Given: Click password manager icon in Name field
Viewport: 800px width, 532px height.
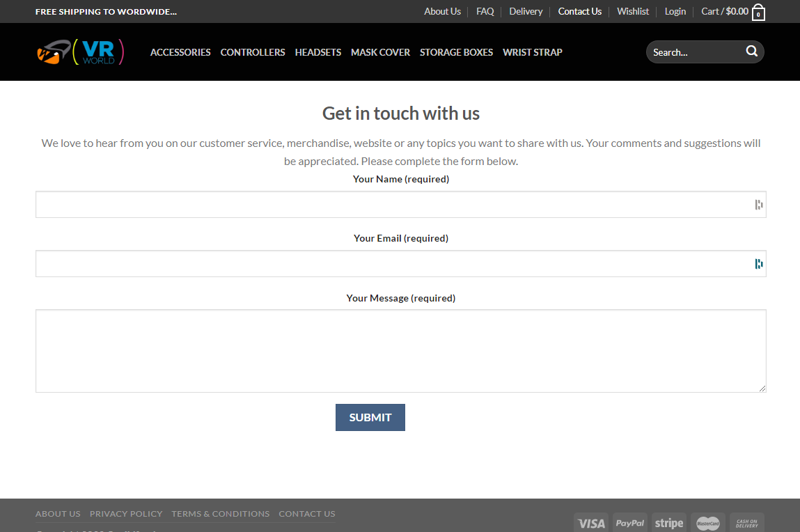Looking at the screenshot, I should 758,205.
